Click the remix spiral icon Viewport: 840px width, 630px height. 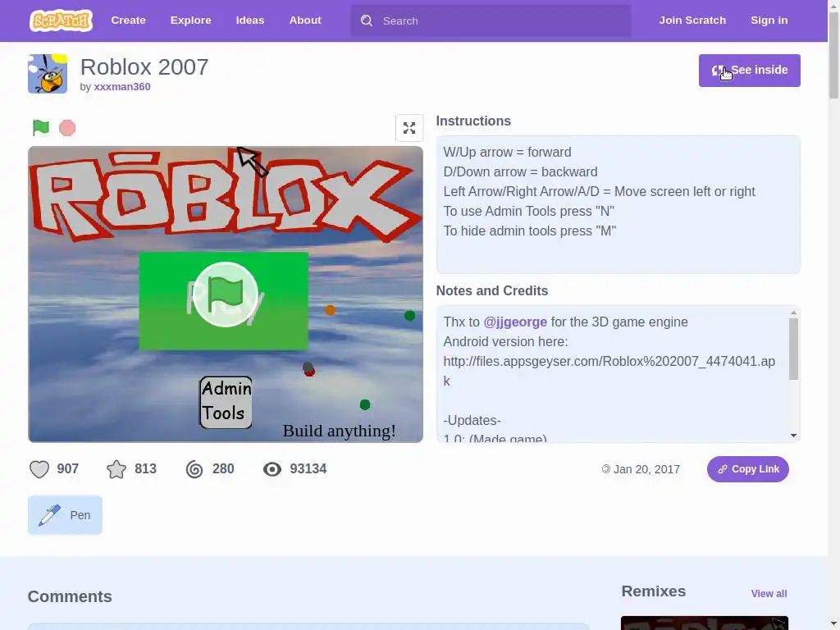194,469
